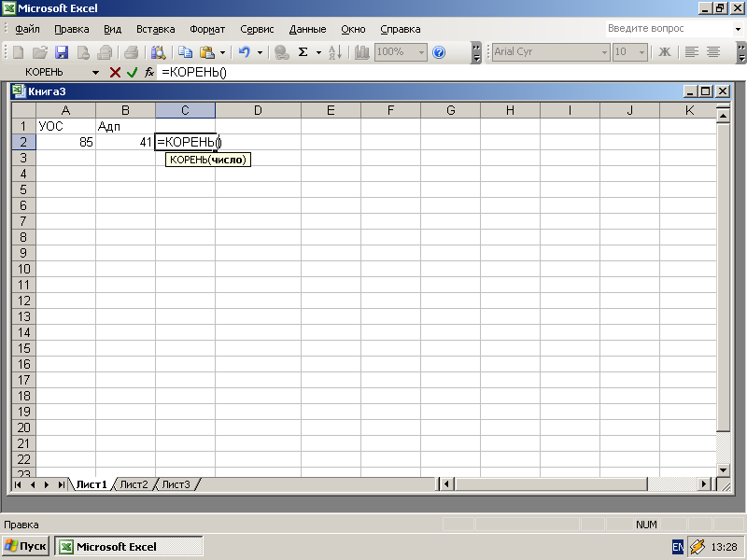Click the Print icon
Viewport: 747px width, 560px height.
(x=131, y=52)
